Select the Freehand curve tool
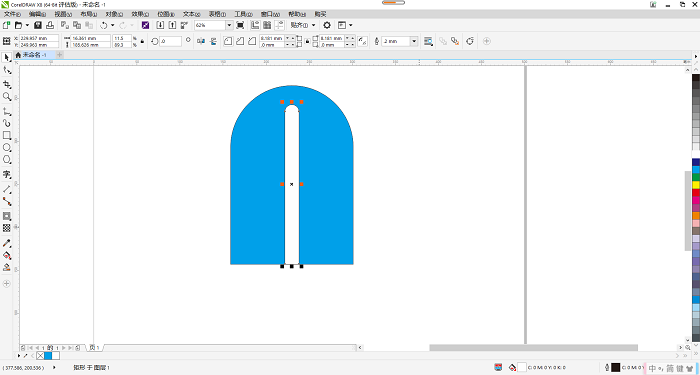The image size is (700, 375). [x=7, y=111]
